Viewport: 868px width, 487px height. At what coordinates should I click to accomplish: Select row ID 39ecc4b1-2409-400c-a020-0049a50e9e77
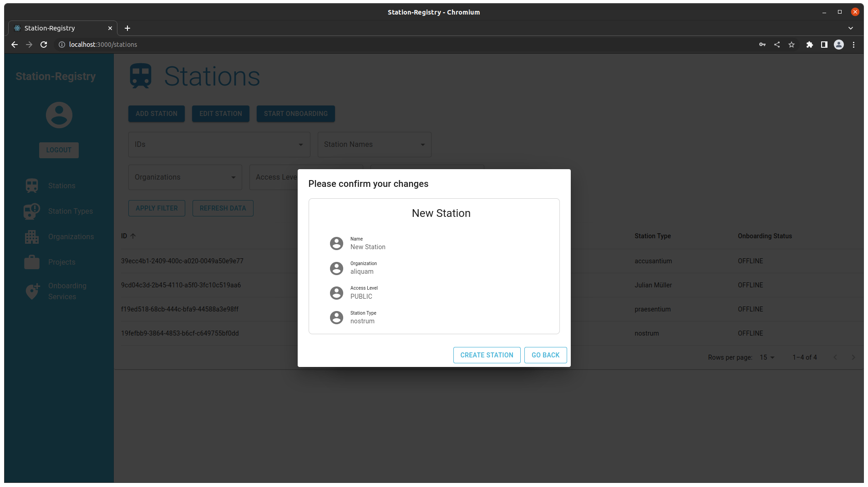point(182,261)
